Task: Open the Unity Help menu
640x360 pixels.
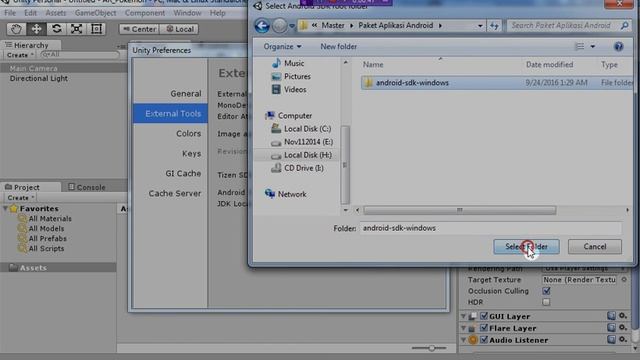Action: click(218, 13)
